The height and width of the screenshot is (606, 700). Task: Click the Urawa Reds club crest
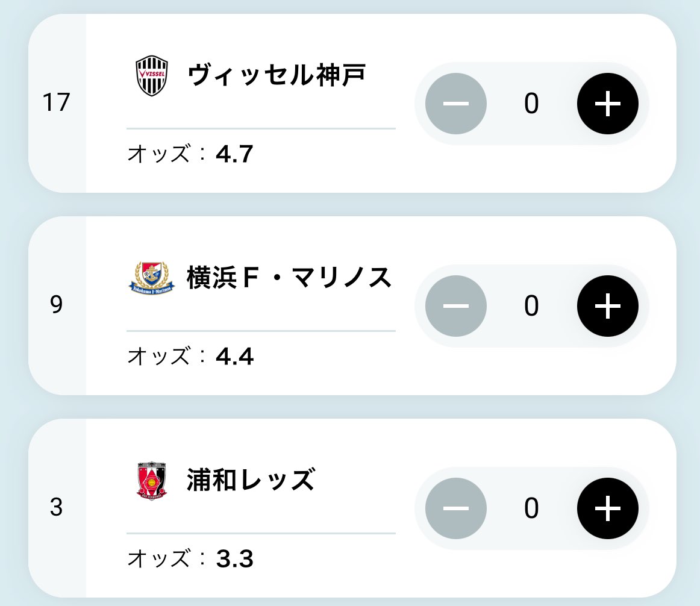151,481
